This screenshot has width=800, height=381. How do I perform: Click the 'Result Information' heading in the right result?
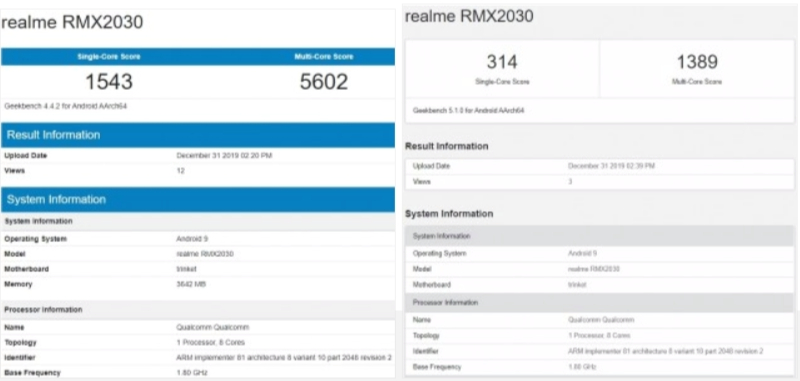pyautogui.click(x=446, y=146)
